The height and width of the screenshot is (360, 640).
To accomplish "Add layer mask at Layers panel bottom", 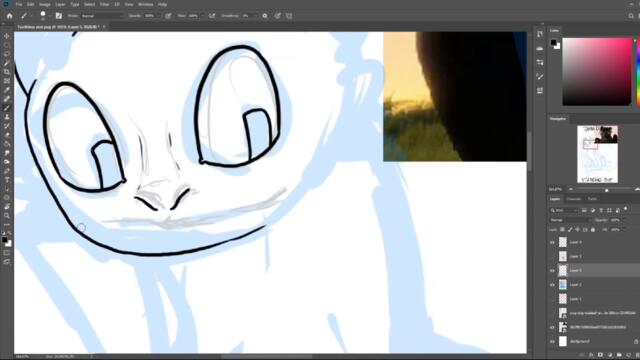I will tap(600, 355).
